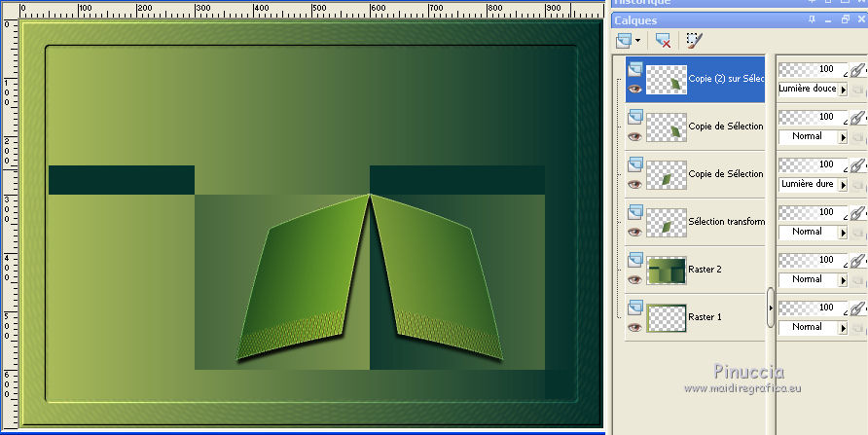Click opacity slider of Raster 1 layer
This screenshot has width=868, height=435.
click(813, 308)
